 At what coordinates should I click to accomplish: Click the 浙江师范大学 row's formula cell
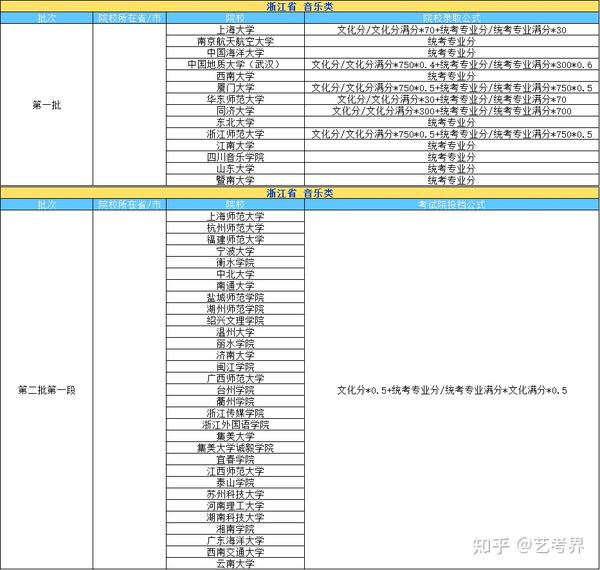coord(452,134)
